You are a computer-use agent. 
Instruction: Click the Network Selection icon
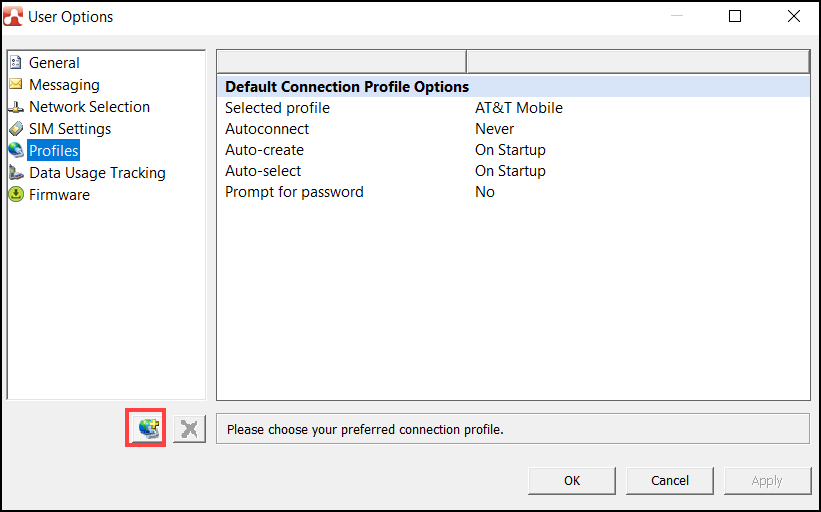coord(16,107)
